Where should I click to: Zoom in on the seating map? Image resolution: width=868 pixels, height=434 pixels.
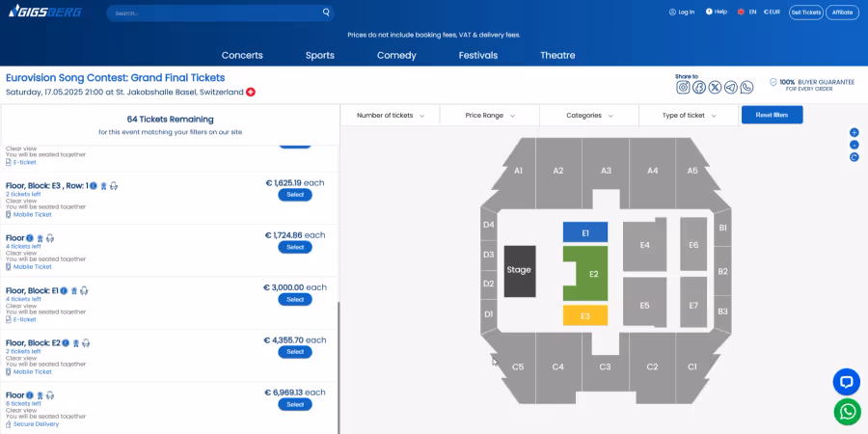tap(854, 132)
